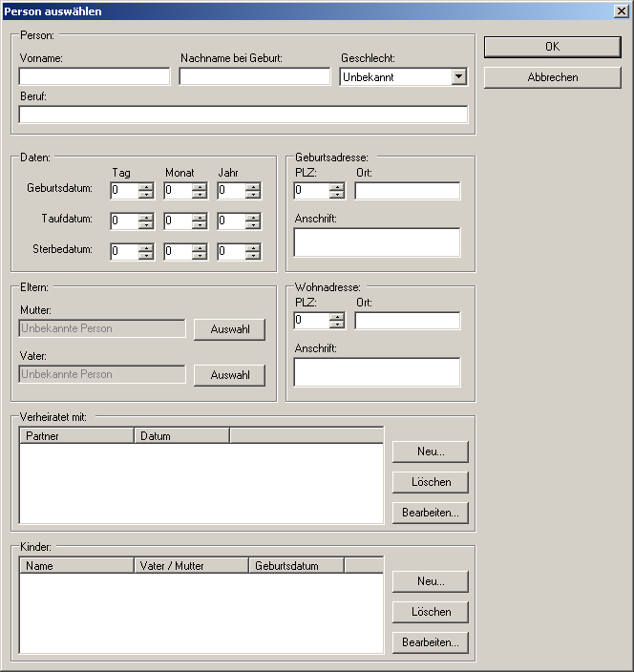Viewport: 634px width, 672px height.
Task: Choose mother via Mutter Auswahl button
Action: pos(229,329)
